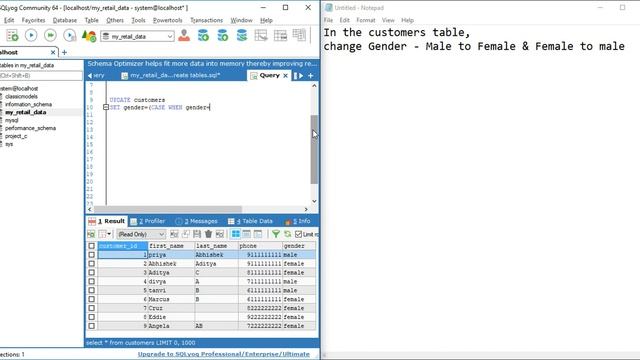Switch to the Table Data tab
The image size is (640, 360).
pyautogui.click(x=250, y=221)
